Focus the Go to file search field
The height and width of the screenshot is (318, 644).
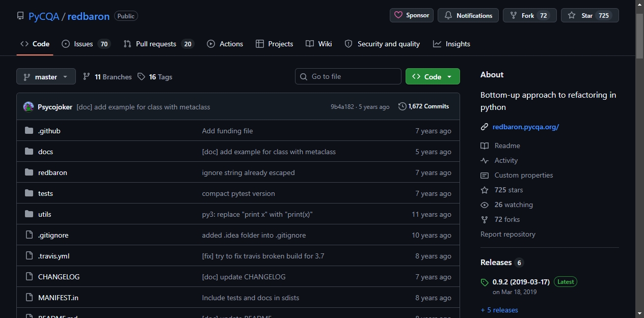coord(348,76)
